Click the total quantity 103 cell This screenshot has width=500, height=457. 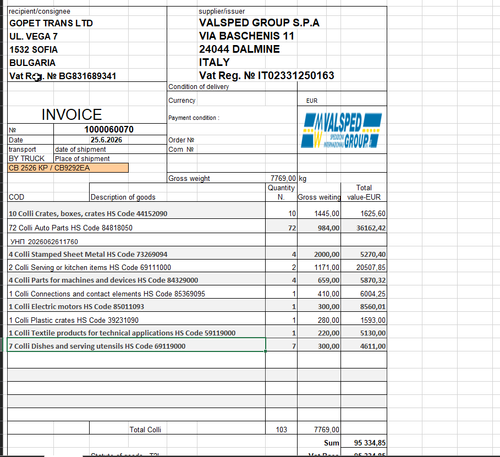pos(281,430)
